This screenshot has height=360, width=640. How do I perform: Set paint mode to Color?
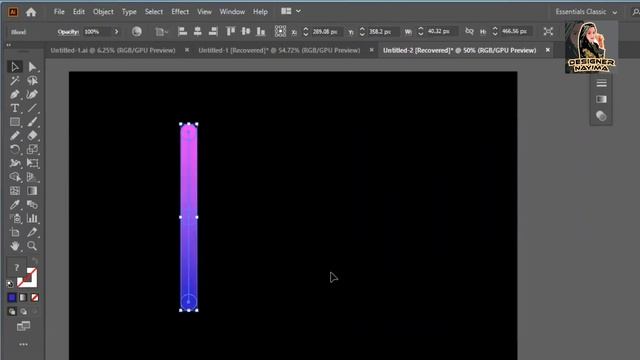point(12,298)
